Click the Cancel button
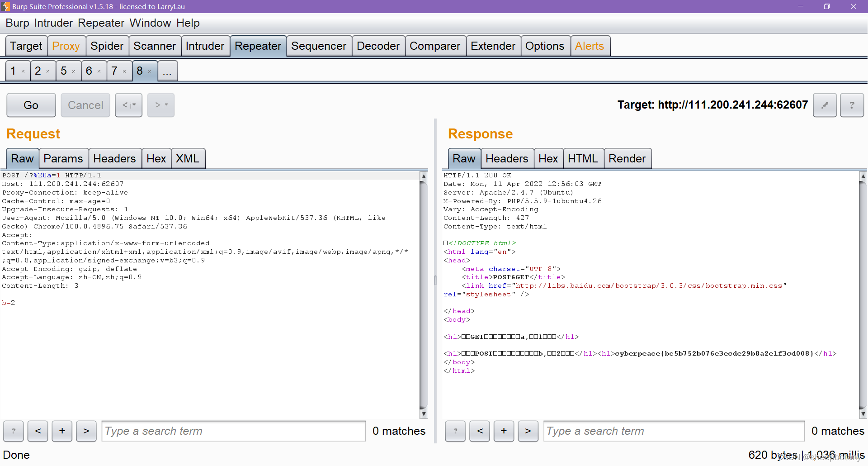The image size is (868, 466). coord(85,105)
